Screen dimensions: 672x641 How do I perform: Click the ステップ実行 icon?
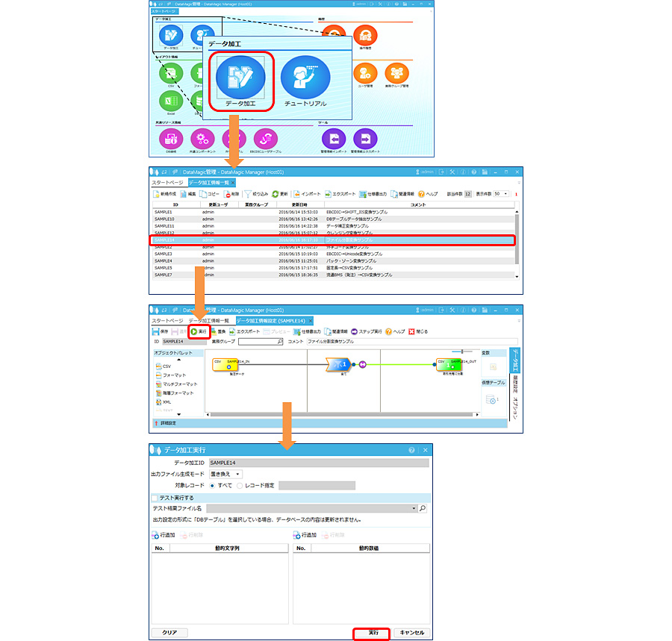pyautogui.click(x=354, y=331)
